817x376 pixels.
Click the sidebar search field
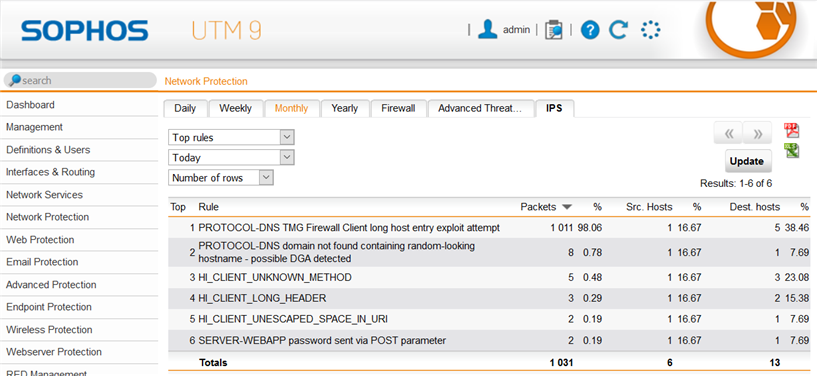tap(80, 80)
